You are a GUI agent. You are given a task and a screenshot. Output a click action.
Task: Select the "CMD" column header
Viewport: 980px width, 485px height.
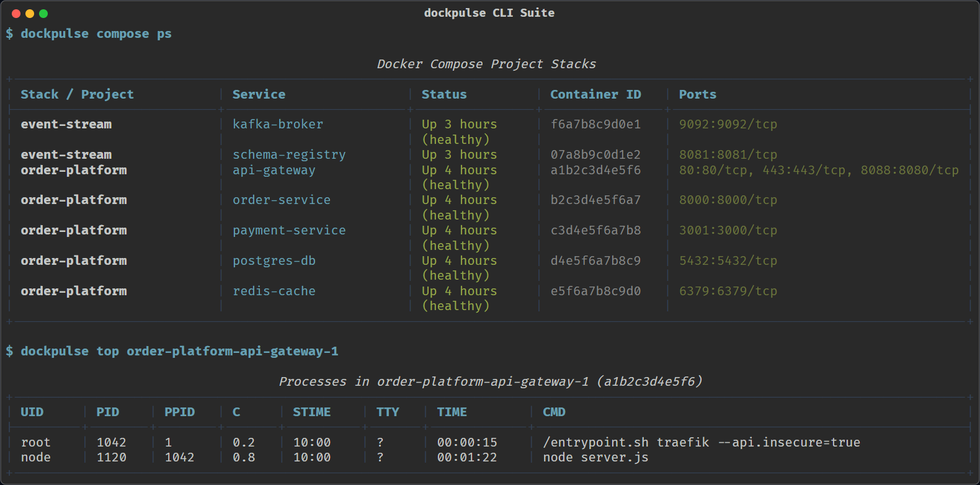[x=554, y=412]
